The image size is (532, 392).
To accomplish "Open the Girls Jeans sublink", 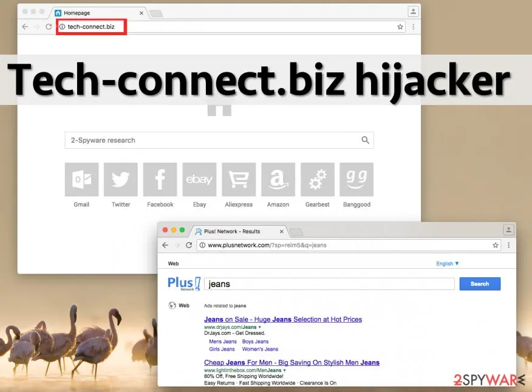I will [x=222, y=349].
